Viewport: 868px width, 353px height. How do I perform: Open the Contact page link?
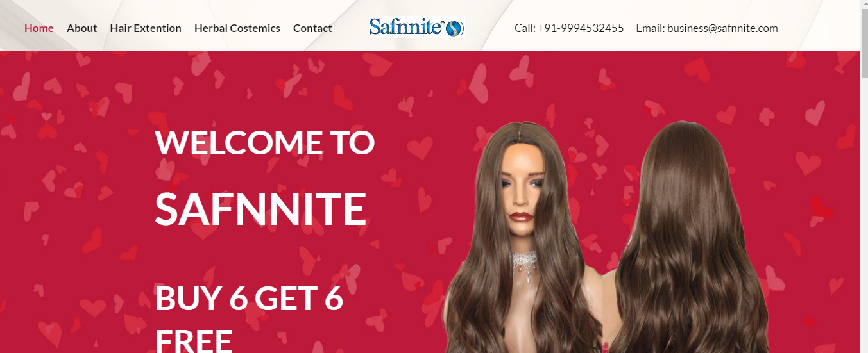(x=312, y=28)
